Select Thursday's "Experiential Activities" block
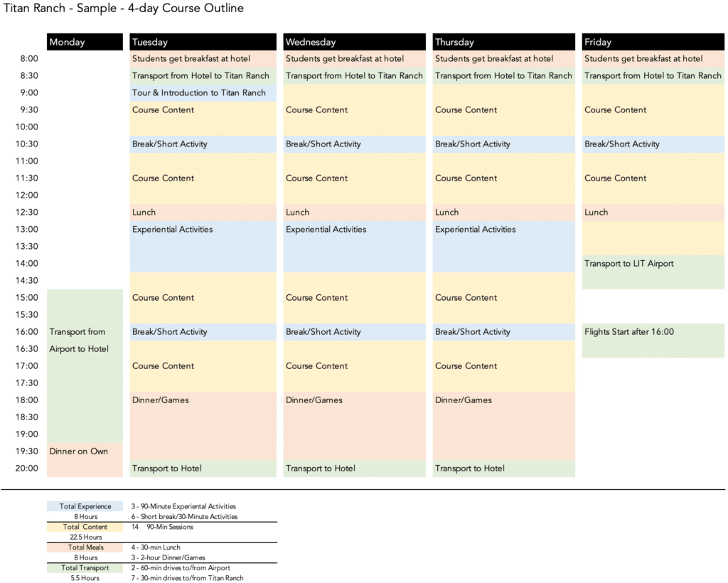728x583 pixels. pos(504,247)
